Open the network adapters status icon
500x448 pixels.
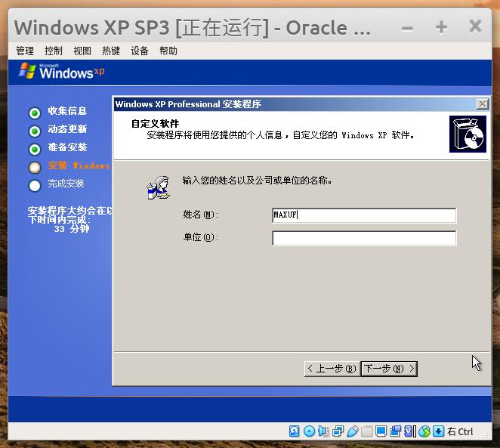[338, 431]
